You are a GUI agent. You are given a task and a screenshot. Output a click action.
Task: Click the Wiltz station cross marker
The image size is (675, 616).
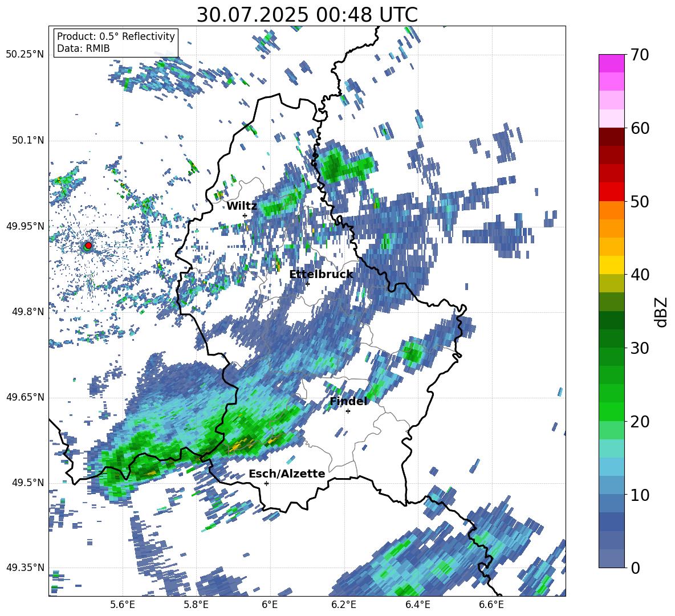(x=245, y=215)
